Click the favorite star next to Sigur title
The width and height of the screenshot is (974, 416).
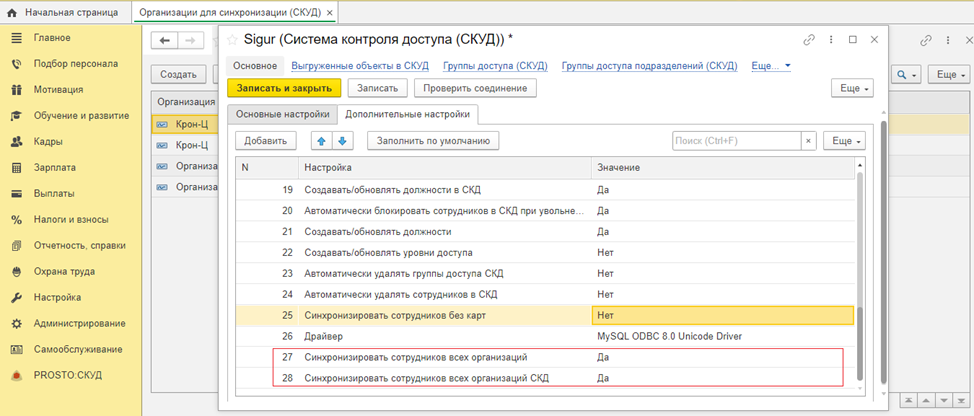(x=232, y=40)
